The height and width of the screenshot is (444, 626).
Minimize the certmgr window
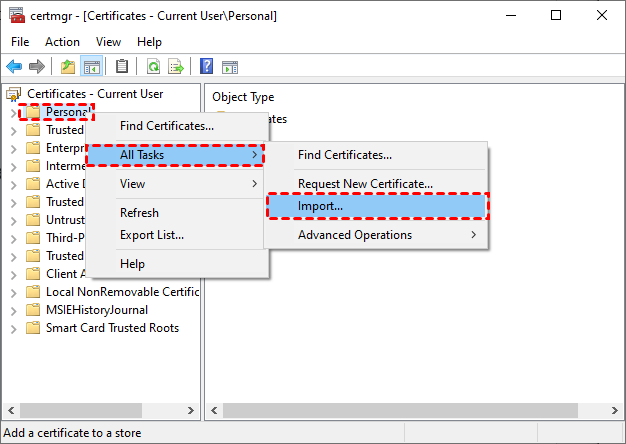pos(511,16)
